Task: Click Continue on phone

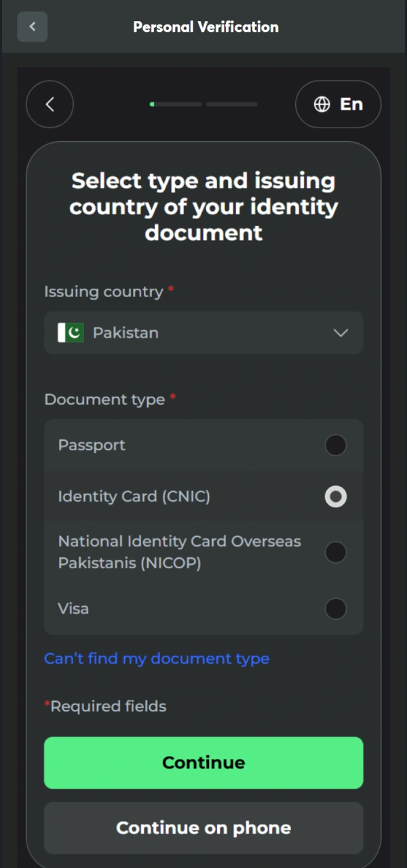Action: [203, 828]
